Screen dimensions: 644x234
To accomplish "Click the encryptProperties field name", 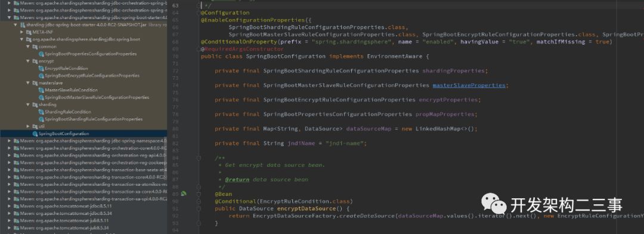I will 448,99.
